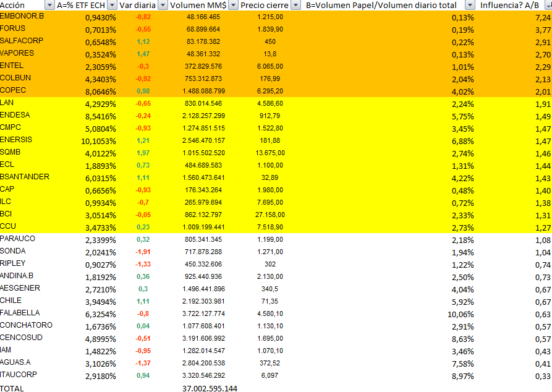Select the FALABELLA cell

click(x=20, y=312)
